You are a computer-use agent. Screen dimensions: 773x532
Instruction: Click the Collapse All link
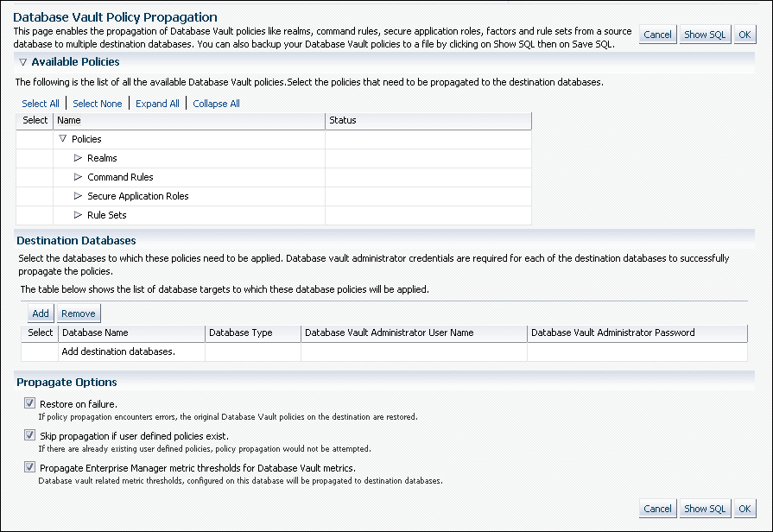[215, 103]
